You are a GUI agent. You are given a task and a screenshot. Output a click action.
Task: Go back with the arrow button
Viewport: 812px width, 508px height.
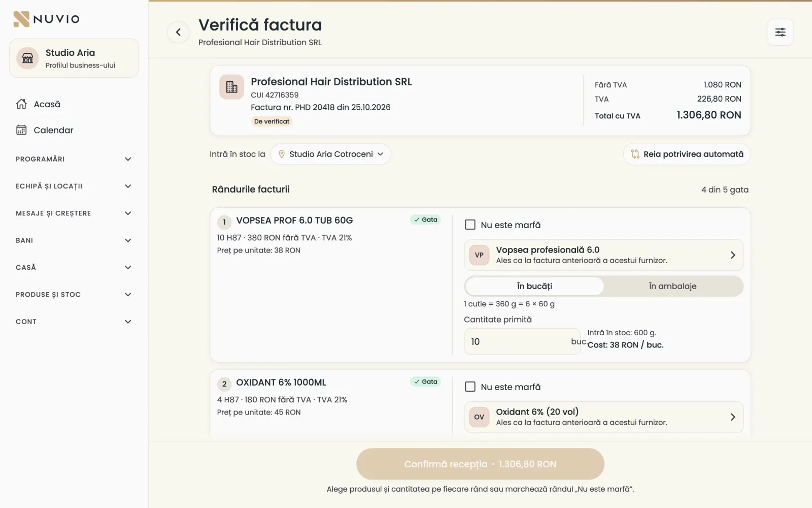pos(178,33)
